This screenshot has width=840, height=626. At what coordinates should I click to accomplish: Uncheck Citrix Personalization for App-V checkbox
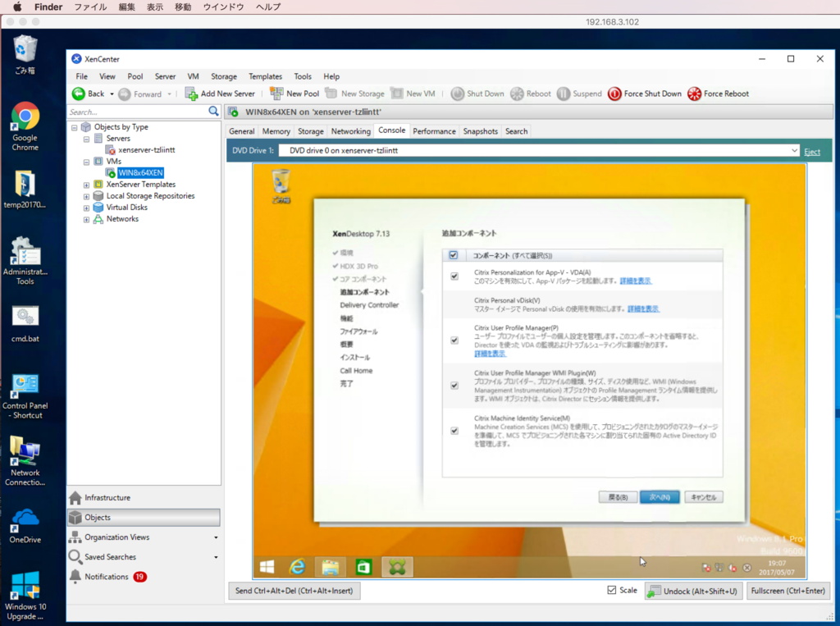click(x=454, y=276)
